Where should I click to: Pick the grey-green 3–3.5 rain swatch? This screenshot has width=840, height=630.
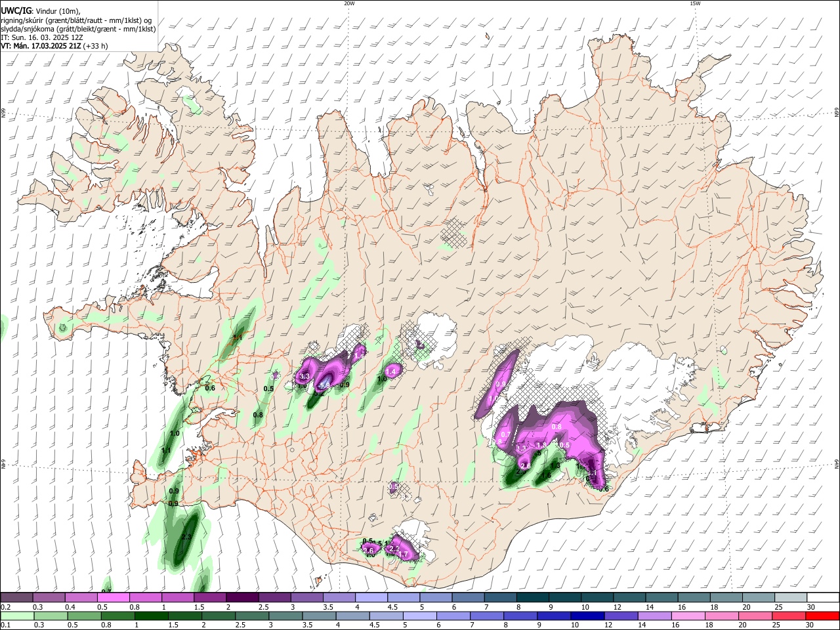point(285,616)
